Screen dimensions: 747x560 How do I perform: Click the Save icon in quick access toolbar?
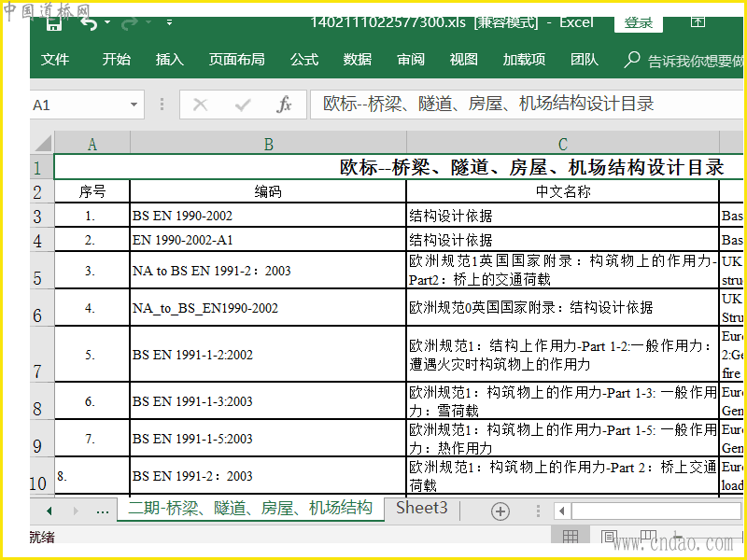coord(54,24)
